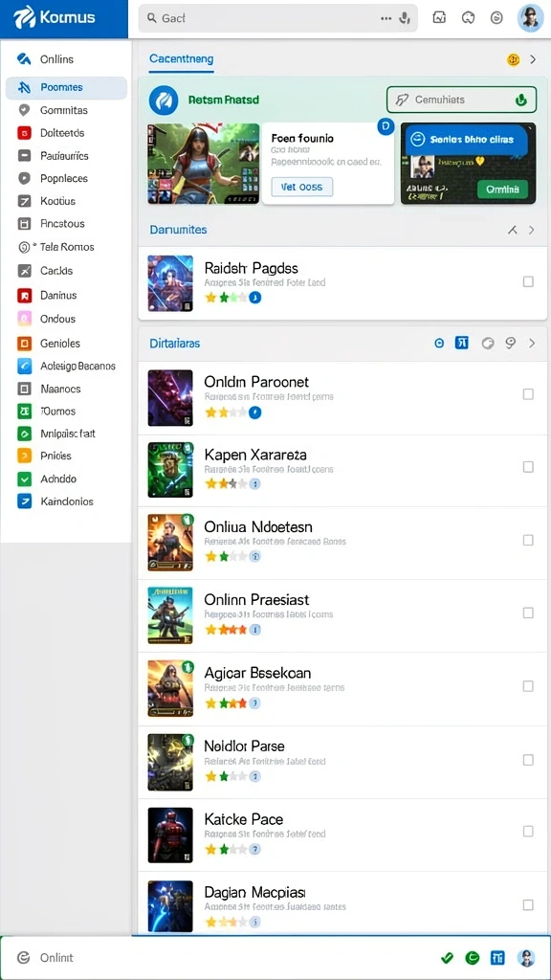Click the Fincatous sidebar icon
Viewport: 551px width, 980px height.
click(24, 223)
